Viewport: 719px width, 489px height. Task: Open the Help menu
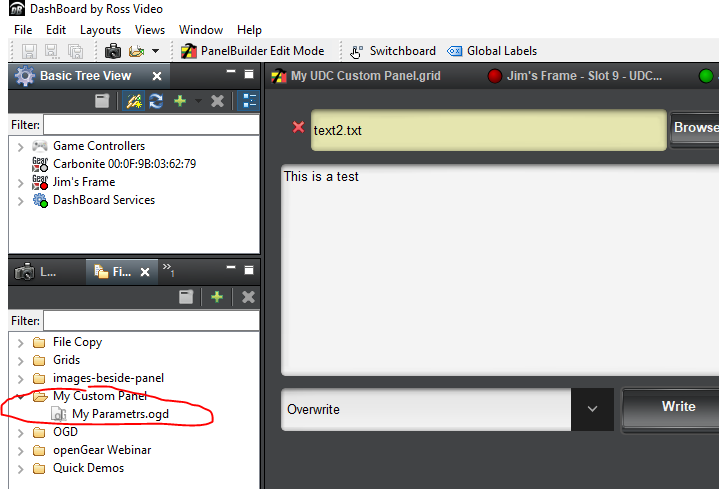(x=249, y=30)
